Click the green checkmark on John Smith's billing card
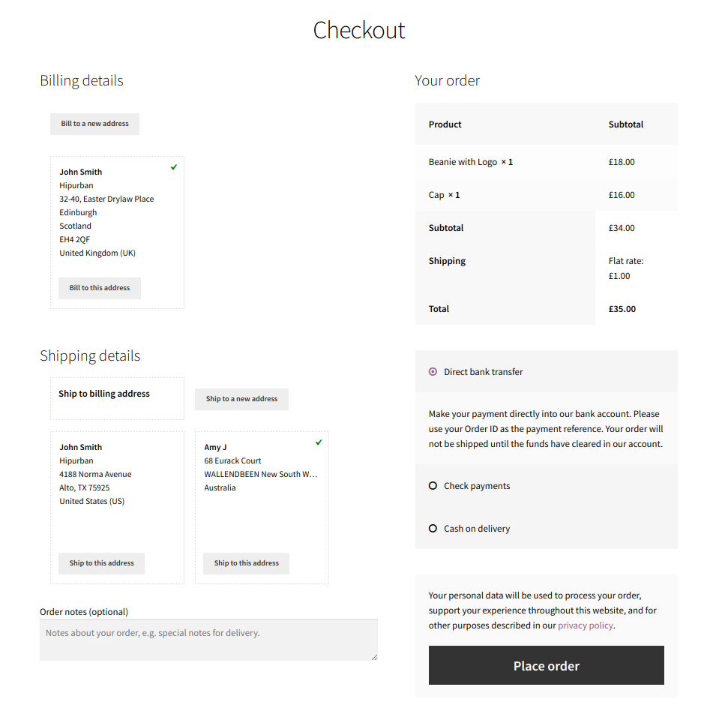 point(173,166)
